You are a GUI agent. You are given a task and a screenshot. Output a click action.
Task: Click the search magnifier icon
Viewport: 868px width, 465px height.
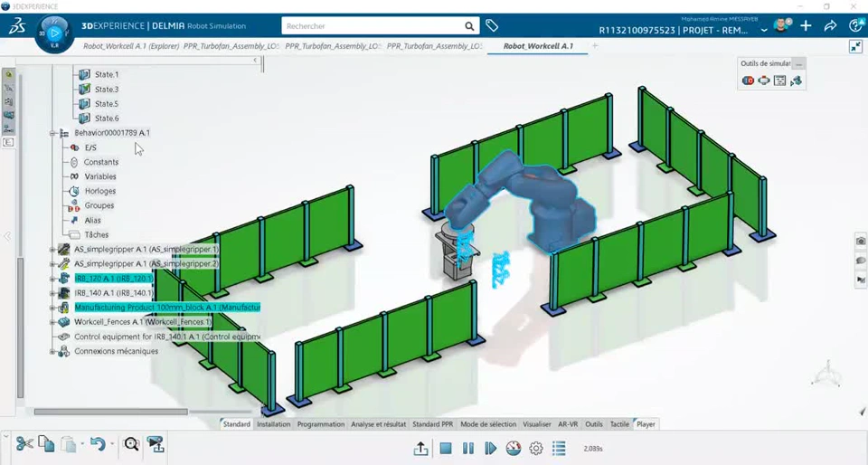pyautogui.click(x=469, y=26)
